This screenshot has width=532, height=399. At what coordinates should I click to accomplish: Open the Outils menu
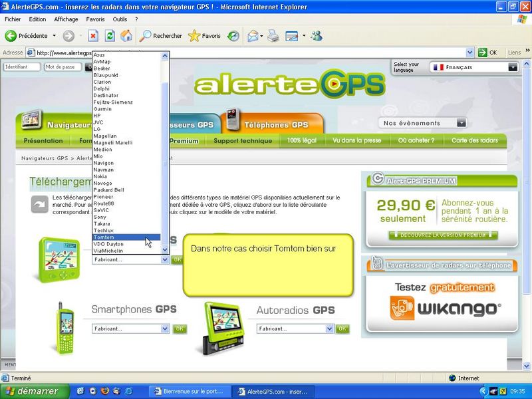point(120,19)
